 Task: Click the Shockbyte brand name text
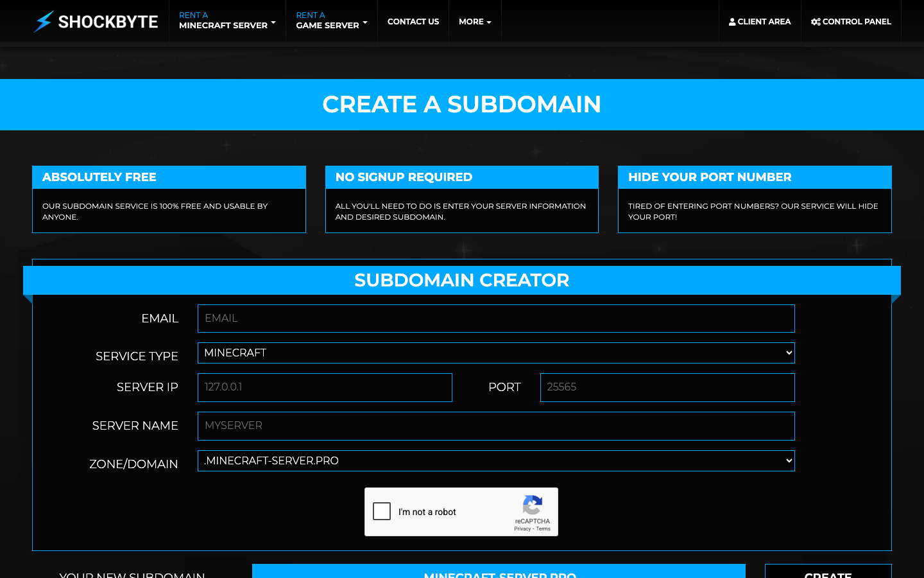(108, 22)
